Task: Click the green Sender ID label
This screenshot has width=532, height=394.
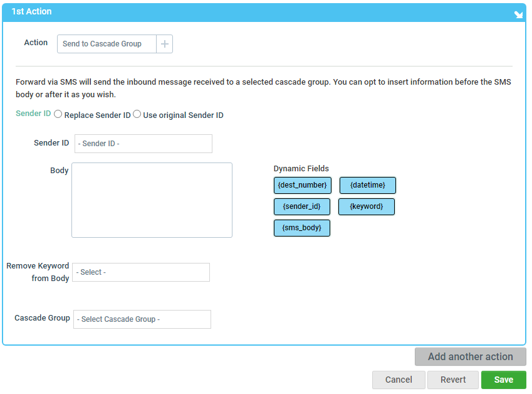Action: [33, 114]
